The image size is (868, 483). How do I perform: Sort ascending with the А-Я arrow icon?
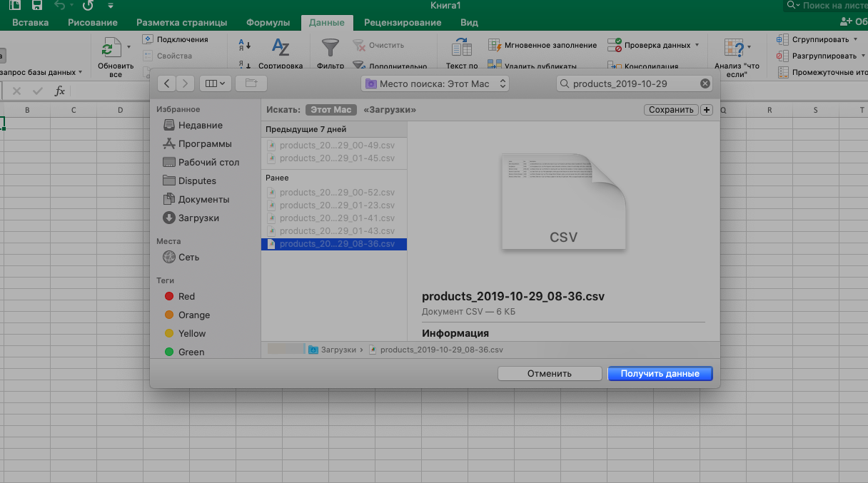tap(244, 45)
